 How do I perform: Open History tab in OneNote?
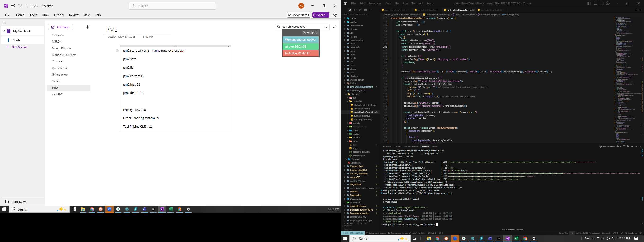click(x=59, y=15)
